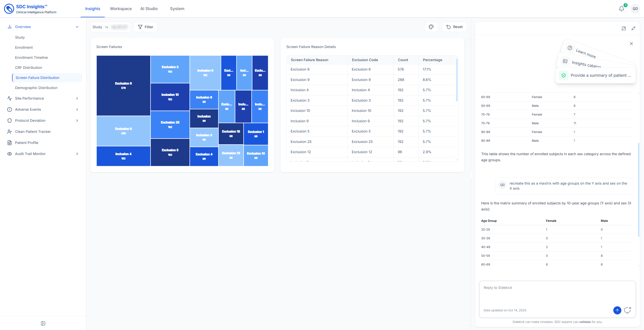Open CRF Distribution in sidebar
This screenshot has height=330, width=644.
(29, 68)
